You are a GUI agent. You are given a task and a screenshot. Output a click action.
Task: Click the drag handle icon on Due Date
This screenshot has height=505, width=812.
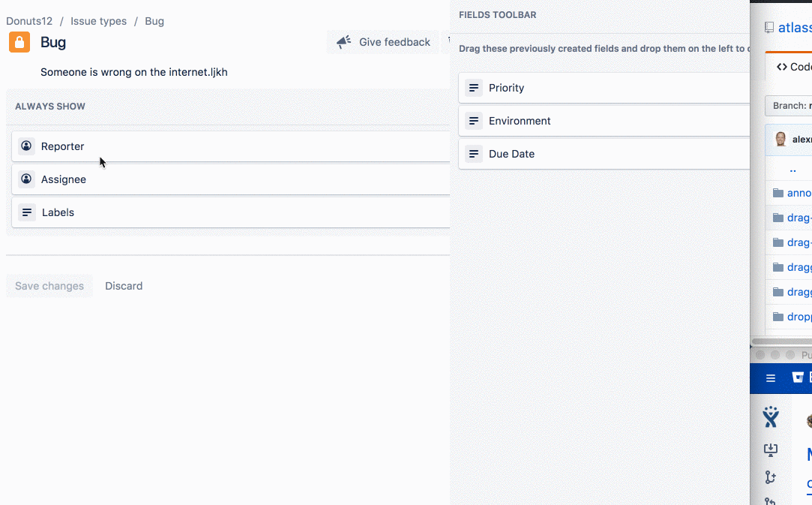(474, 153)
